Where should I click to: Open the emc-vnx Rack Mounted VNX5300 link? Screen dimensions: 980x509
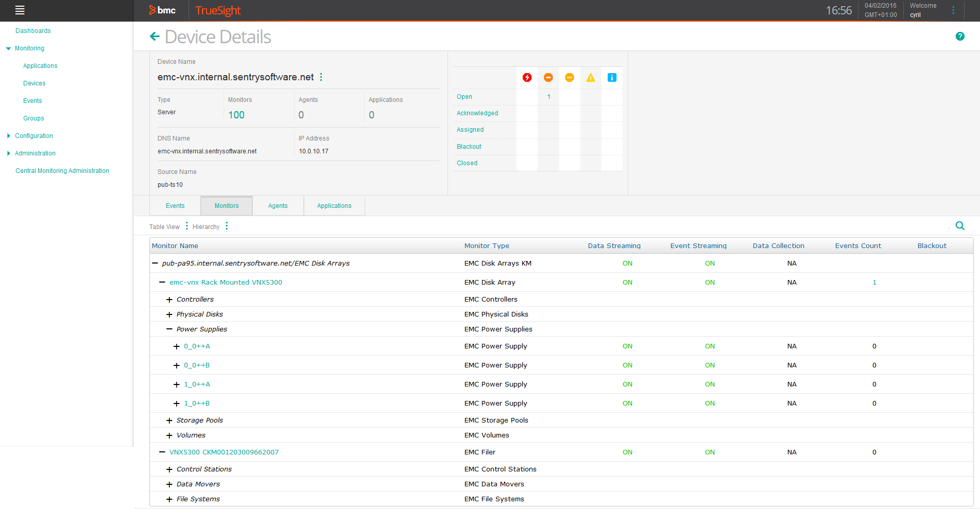(226, 282)
